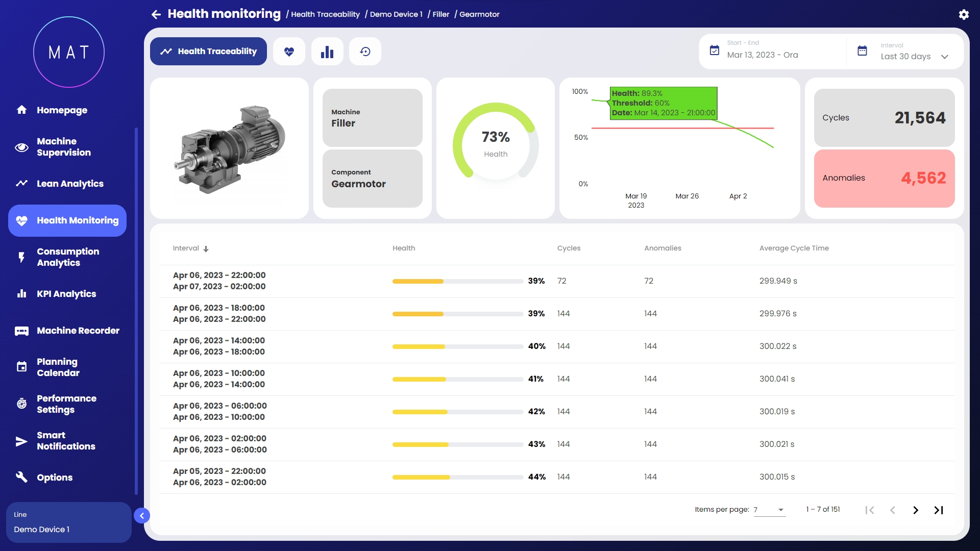Expand the Last 30 days interval dropdown
The width and height of the screenshot is (980, 551).
[x=944, y=57]
